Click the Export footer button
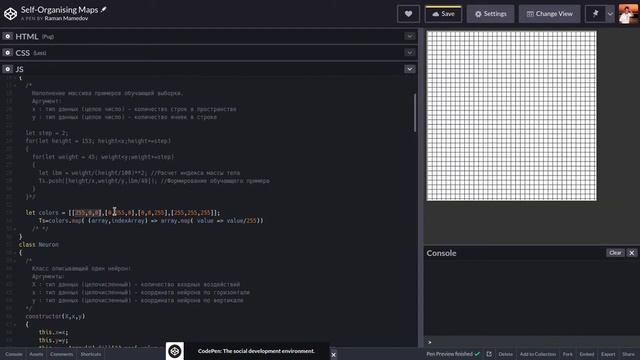The height and width of the screenshot is (360, 640). coord(608,354)
